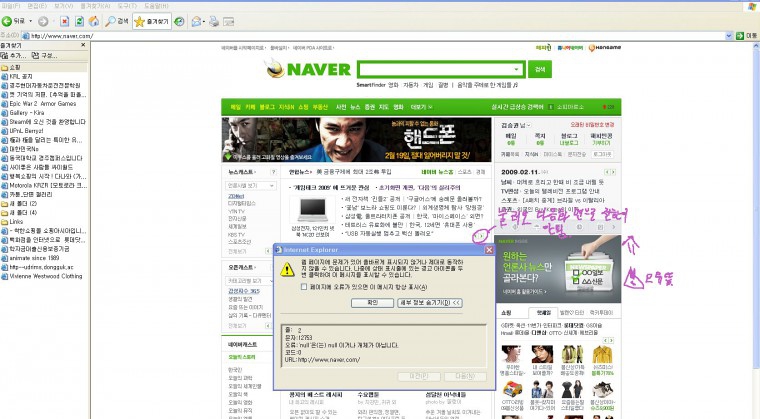Click the green Naver search button
Viewport: 760px width, 419px height.
coord(540,69)
